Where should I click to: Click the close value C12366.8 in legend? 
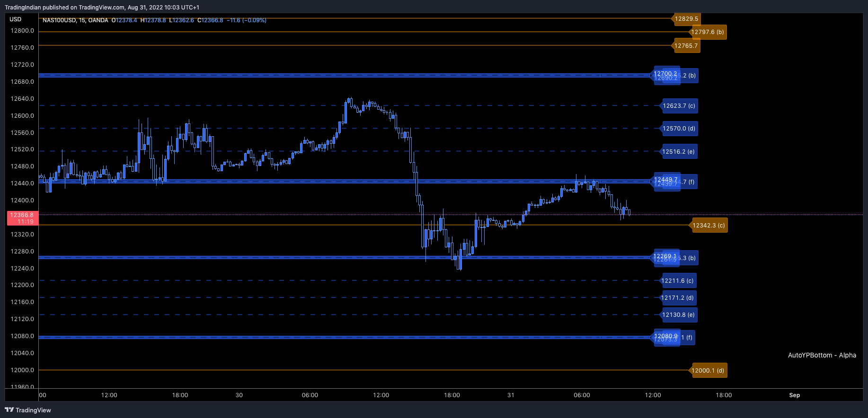point(210,20)
